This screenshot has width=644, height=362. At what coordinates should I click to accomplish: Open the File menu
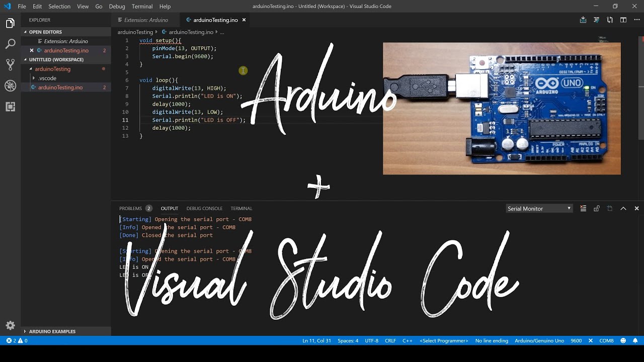pyautogui.click(x=22, y=6)
